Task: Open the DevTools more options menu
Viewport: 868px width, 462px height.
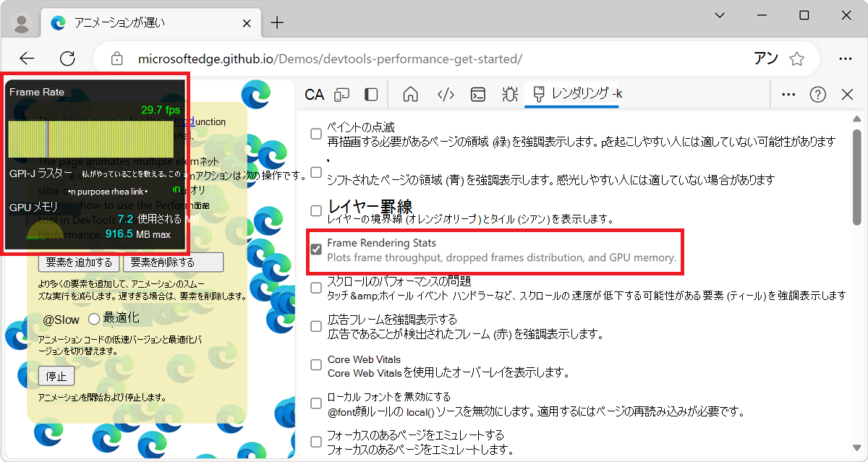Action: 788,94
